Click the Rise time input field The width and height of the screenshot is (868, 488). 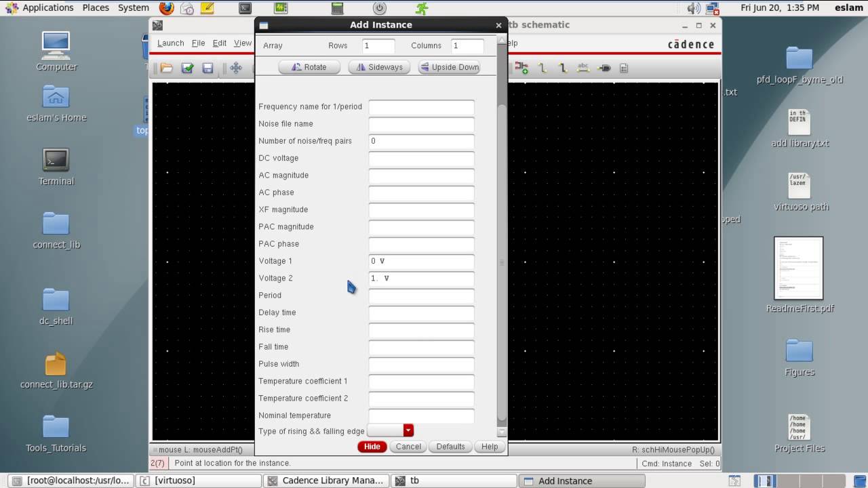click(421, 330)
